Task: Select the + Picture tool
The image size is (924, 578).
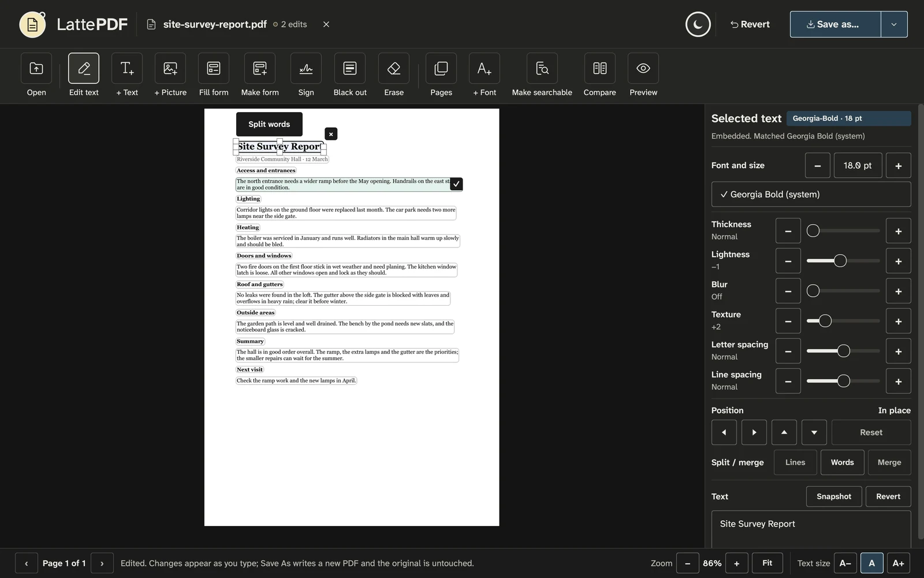Action: [170, 75]
